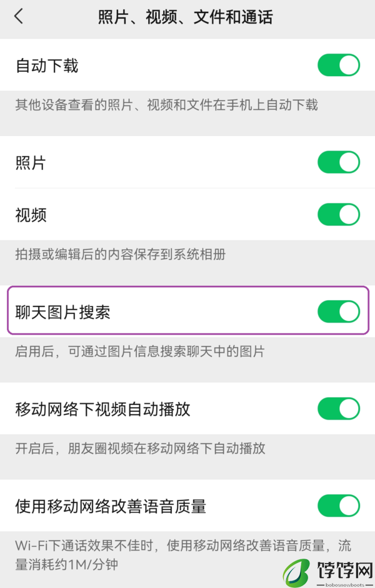Image resolution: width=375 pixels, height=588 pixels.
Task: Click the green leaf watermark logo
Action: [296, 572]
